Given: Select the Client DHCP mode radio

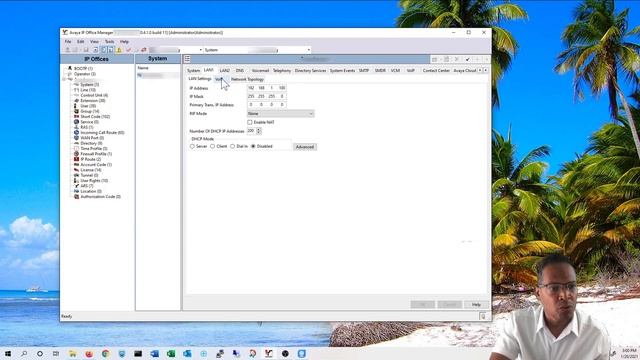Looking at the screenshot, I should pyautogui.click(x=213, y=146).
